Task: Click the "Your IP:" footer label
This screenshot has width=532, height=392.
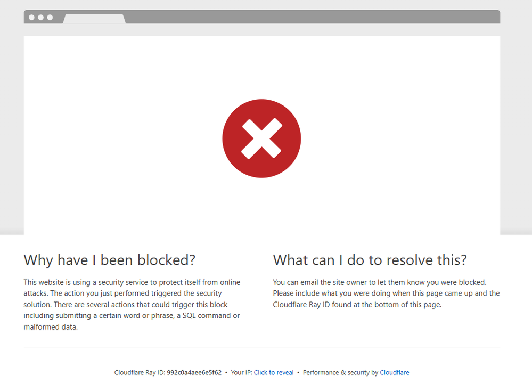Action: [241, 373]
